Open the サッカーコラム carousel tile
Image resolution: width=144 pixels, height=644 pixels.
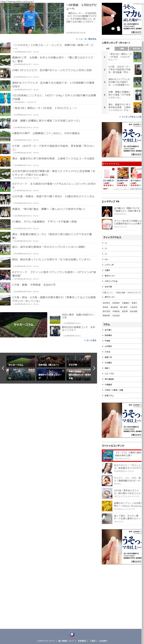pyautogui.click(x=21, y=362)
